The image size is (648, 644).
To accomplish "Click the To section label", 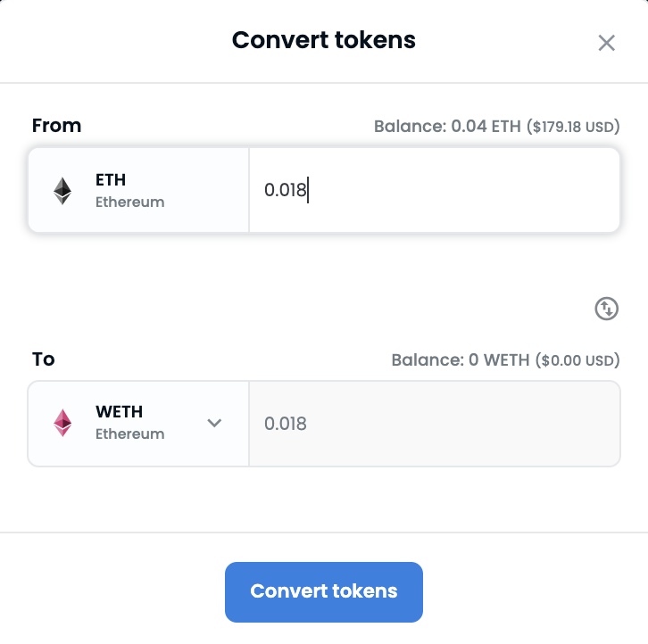I will point(44,359).
